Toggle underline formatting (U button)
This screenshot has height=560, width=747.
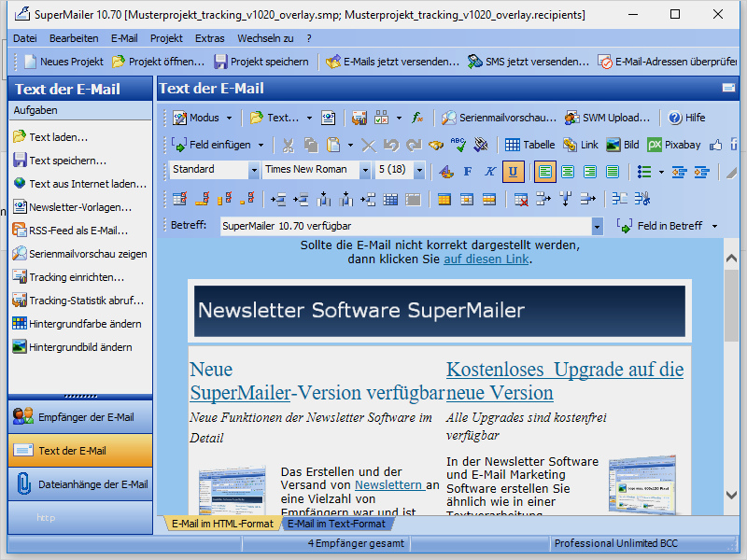pyautogui.click(x=513, y=171)
